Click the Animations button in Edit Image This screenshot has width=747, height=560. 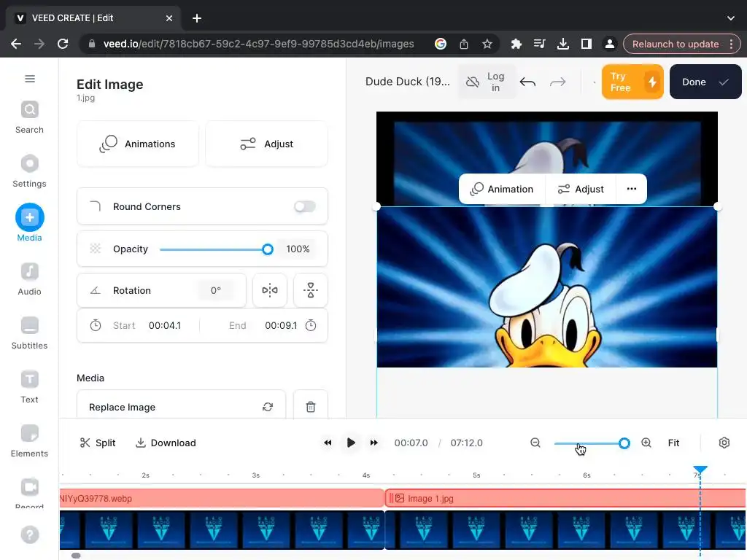point(138,144)
